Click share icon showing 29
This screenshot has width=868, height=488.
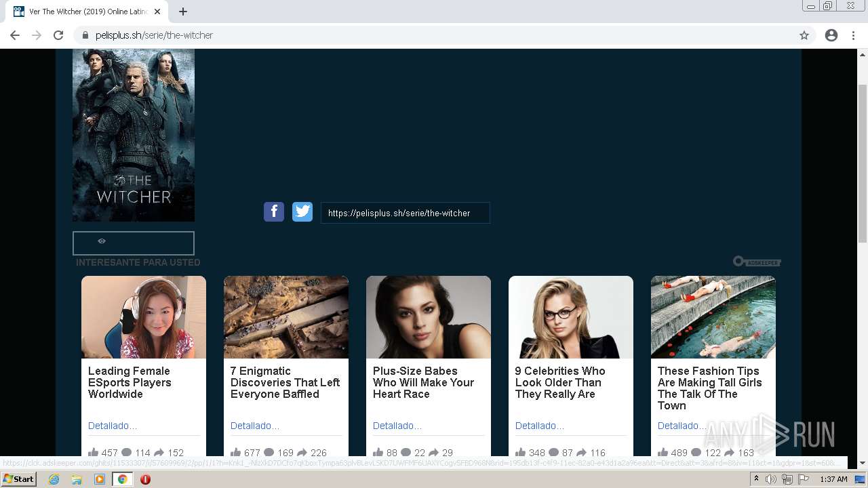click(x=433, y=452)
